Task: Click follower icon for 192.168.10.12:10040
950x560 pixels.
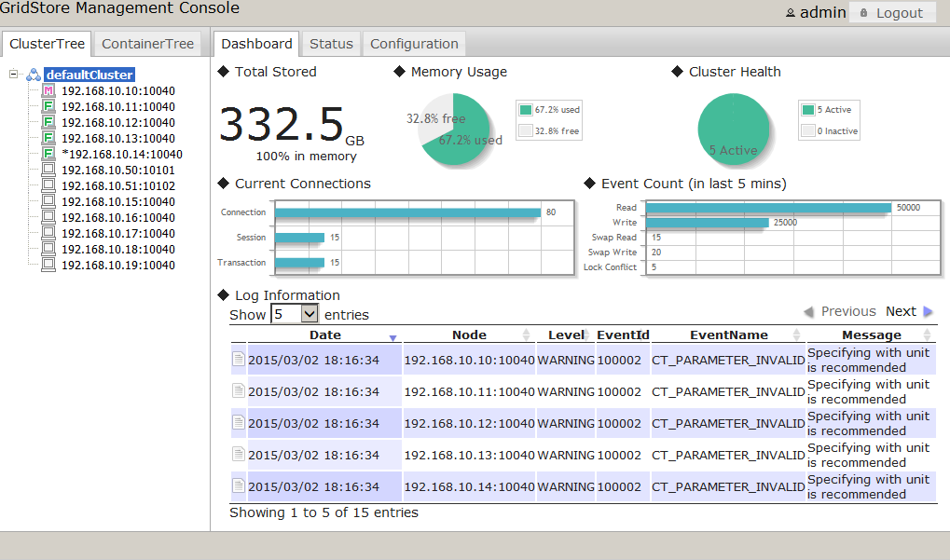Action: coord(48,123)
